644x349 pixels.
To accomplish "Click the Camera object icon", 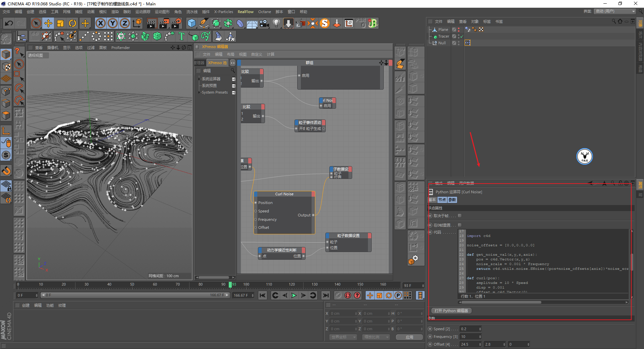I will pyautogui.click(x=264, y=23).
